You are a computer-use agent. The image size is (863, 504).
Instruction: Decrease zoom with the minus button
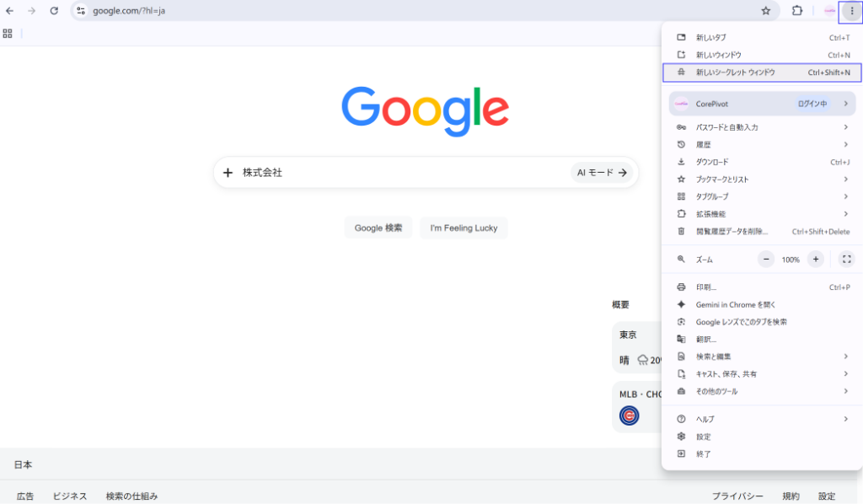[766, 259]
